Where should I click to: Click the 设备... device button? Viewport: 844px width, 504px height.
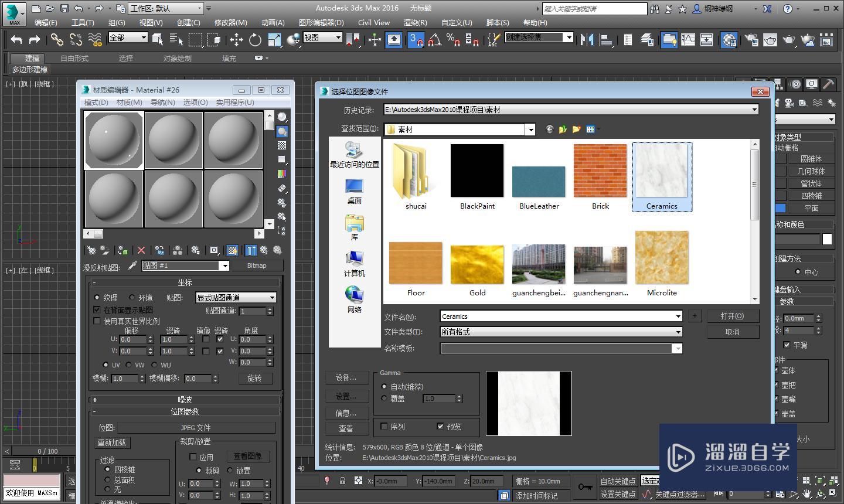pyautogui.click(x=346, y=377)
